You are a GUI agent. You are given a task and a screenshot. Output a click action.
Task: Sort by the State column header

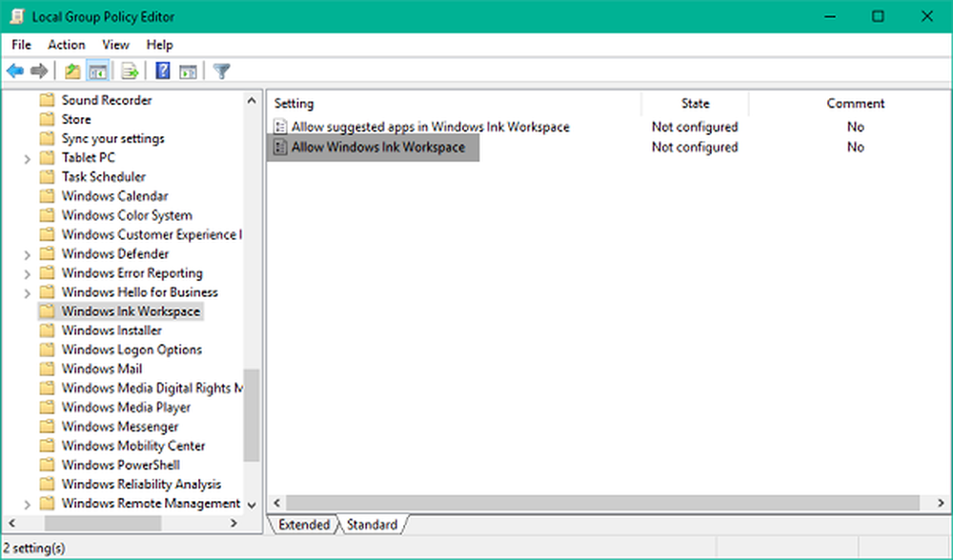pos(695,104)
